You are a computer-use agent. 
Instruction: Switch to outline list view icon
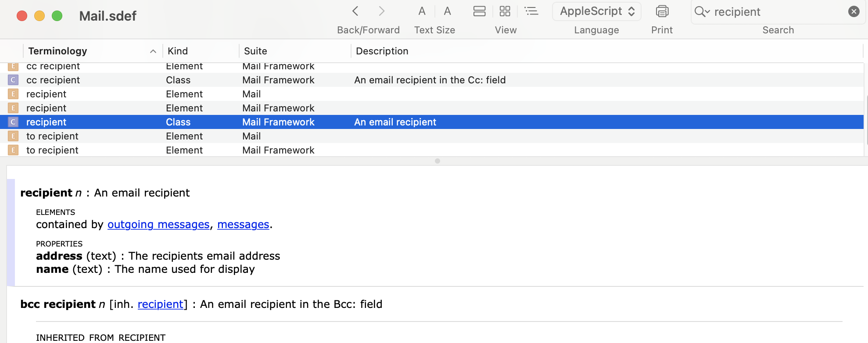point(531,11)
